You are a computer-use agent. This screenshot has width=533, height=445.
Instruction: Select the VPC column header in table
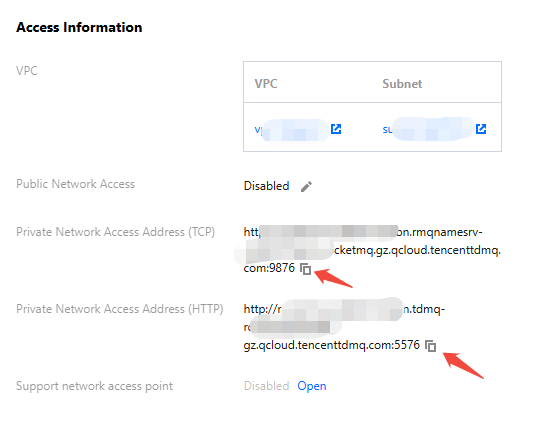pos(266,84)
